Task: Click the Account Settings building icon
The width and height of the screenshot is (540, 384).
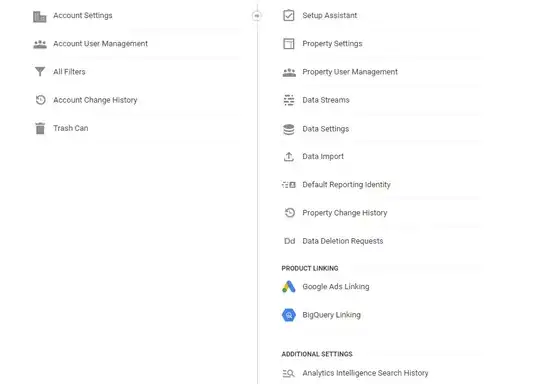Action: [x=40, y=16]
